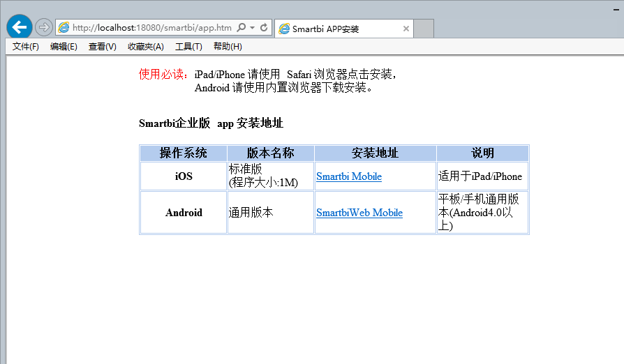Select the Smartbi APP安装 tab

tap(344, 29)
